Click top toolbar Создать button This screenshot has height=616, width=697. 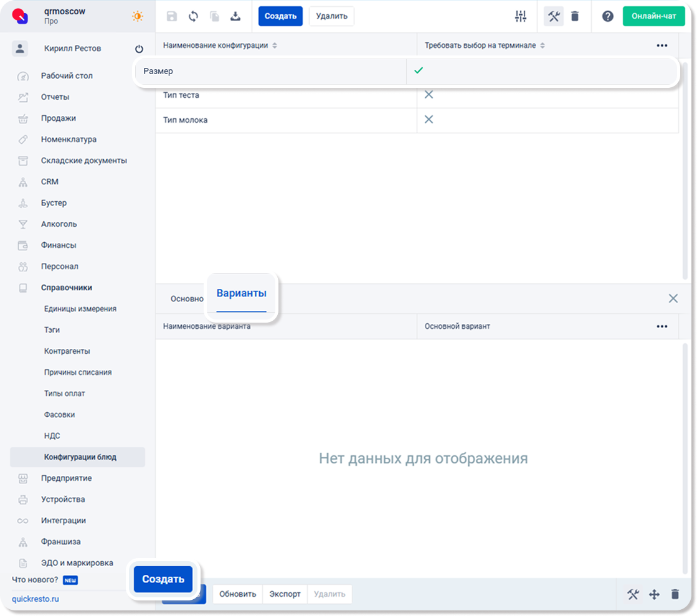[280, 16]
